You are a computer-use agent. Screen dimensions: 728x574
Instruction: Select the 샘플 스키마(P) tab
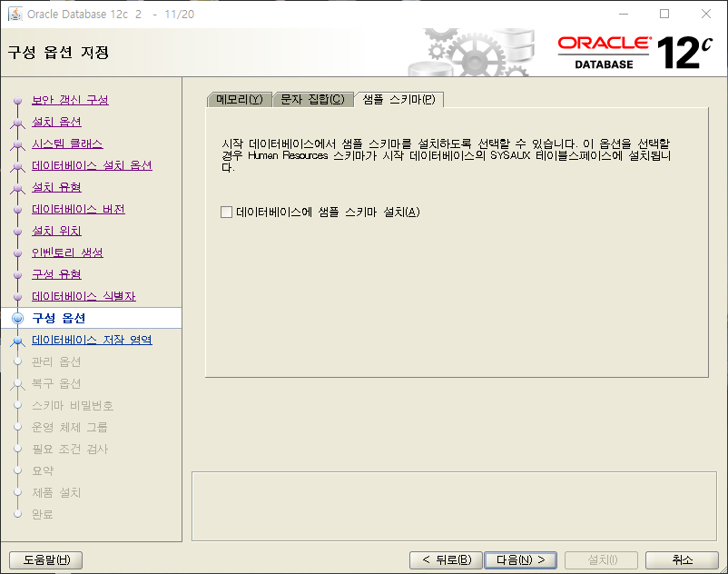[398, 99]
